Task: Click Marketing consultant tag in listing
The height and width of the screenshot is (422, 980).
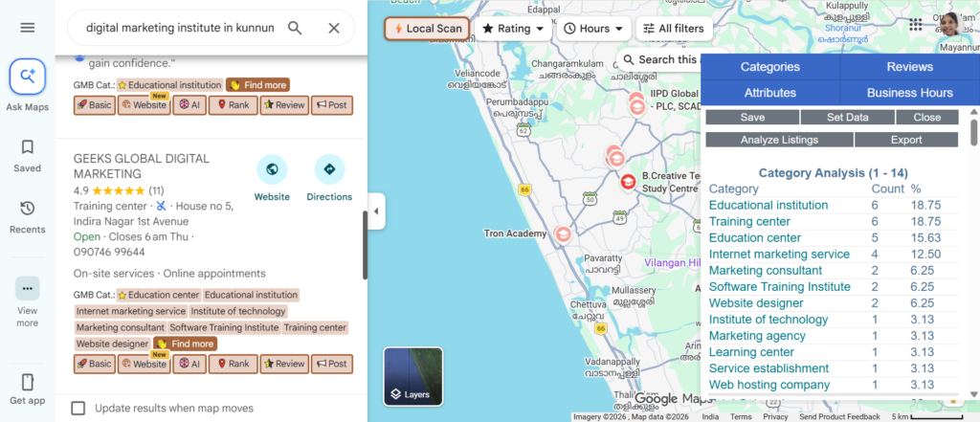Action: pyautogui.click(x=120, y=327)
